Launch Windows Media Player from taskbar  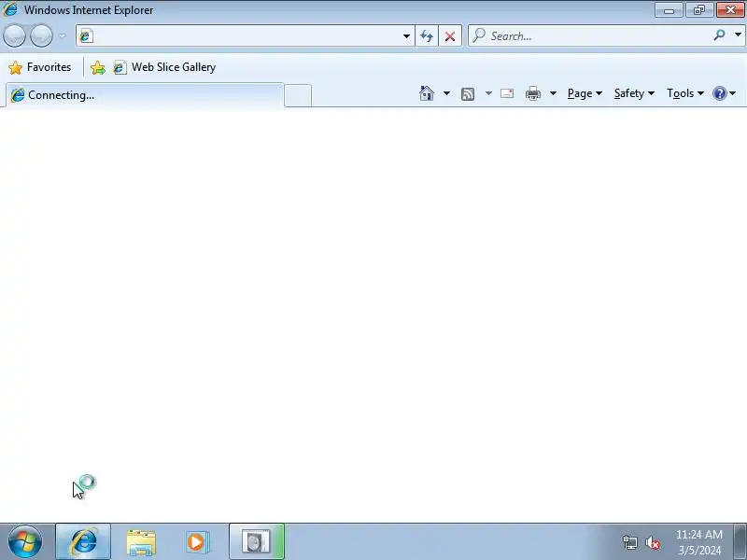pos(197,542)
